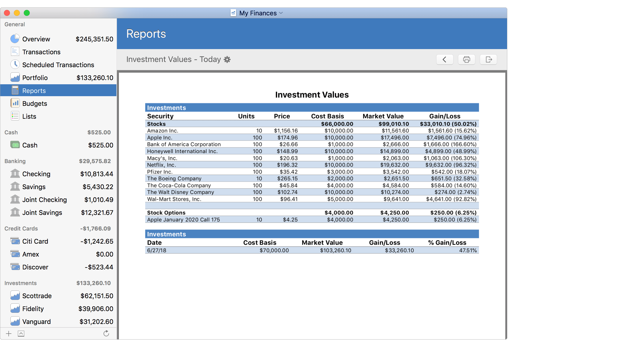Open the Overview section icon

pyautogui.click(x=15, y=39)
